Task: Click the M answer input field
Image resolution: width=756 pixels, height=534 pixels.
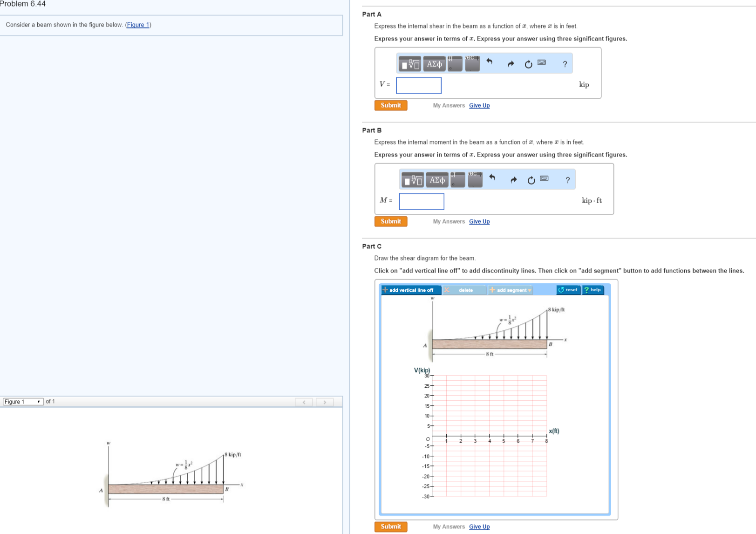Action: click(x=421, y=201)
